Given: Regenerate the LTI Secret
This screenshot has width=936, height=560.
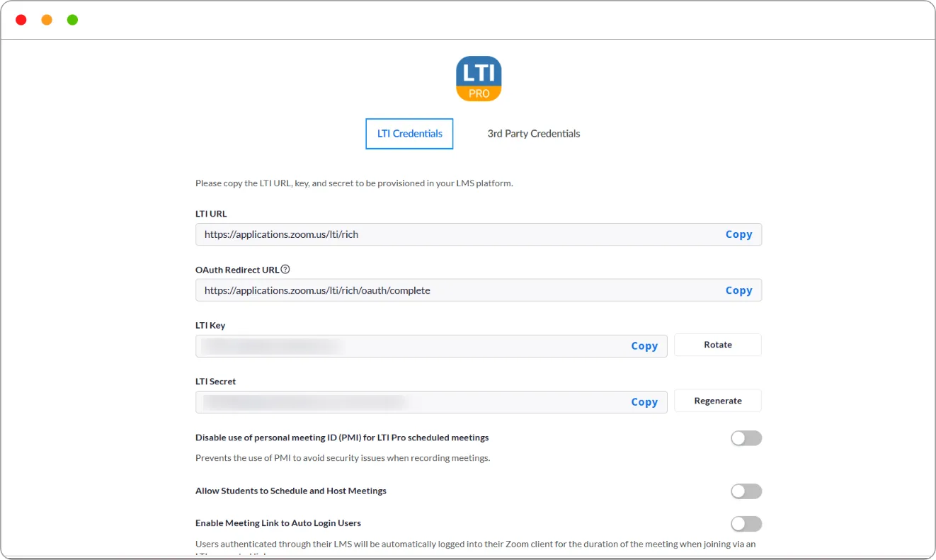Looking at the screenshot, I should pos(718,401).
